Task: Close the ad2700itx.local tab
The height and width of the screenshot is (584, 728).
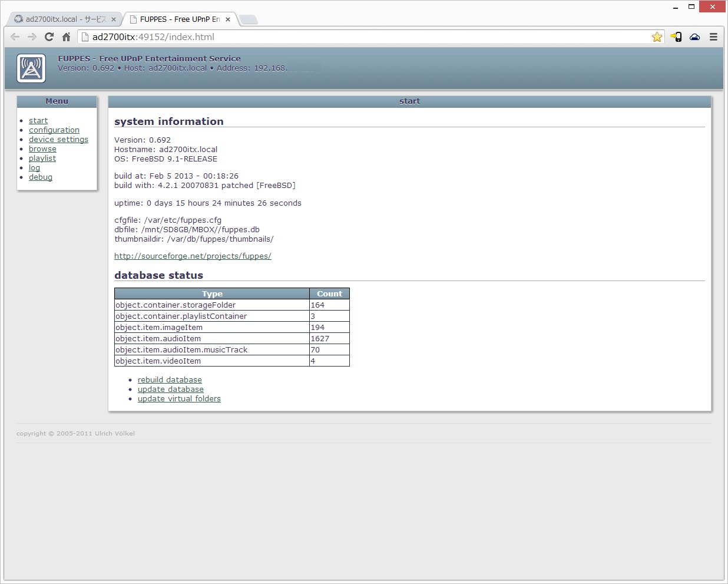Action: click(x=114, y=19)
